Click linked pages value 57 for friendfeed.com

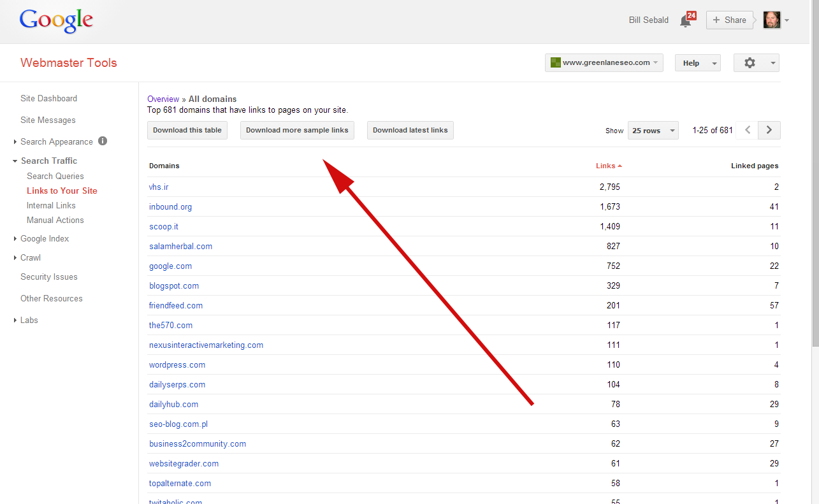[x=774, y=305]
